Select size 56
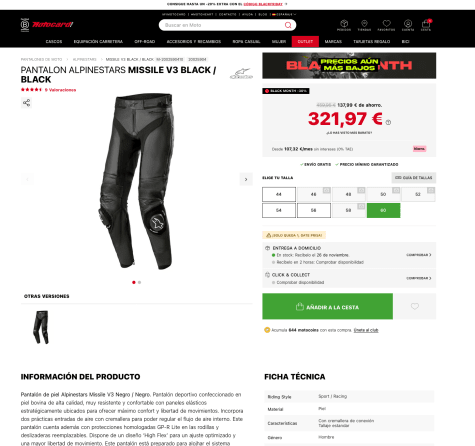The width and height of the screenshot is (475, 446). tap(314, 210)
